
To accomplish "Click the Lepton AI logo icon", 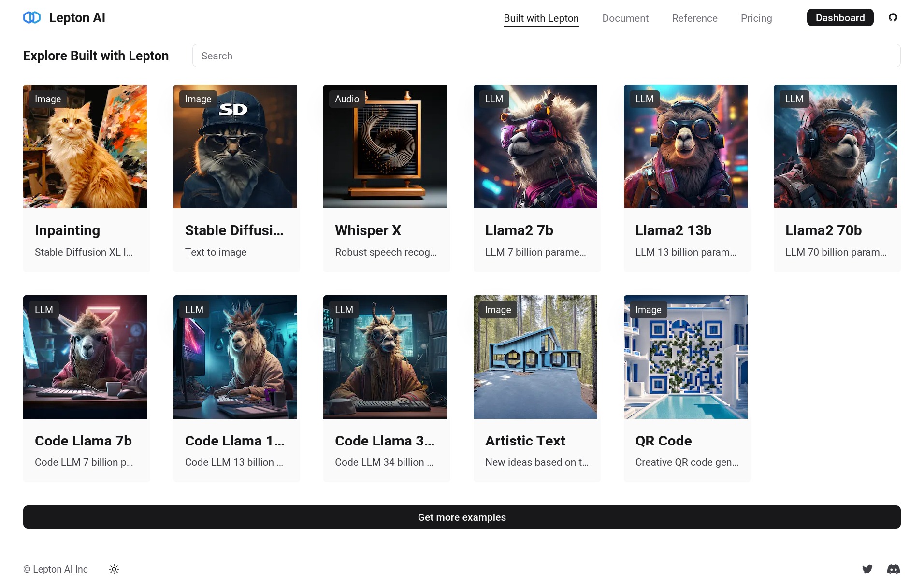I will coord(32,18).
